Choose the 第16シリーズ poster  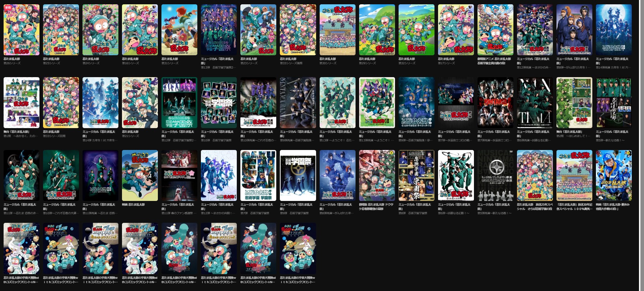pyautogui.click(x=140, y=30)
